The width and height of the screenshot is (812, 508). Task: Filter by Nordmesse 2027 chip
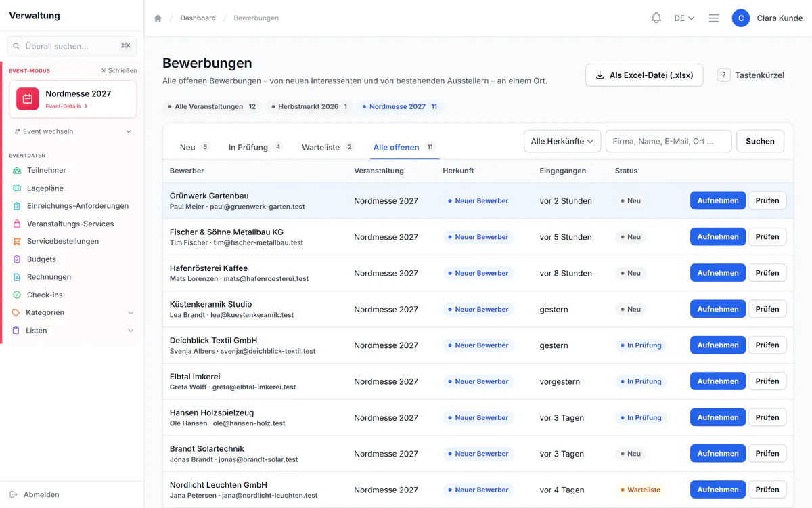click(x=399, y=106)
